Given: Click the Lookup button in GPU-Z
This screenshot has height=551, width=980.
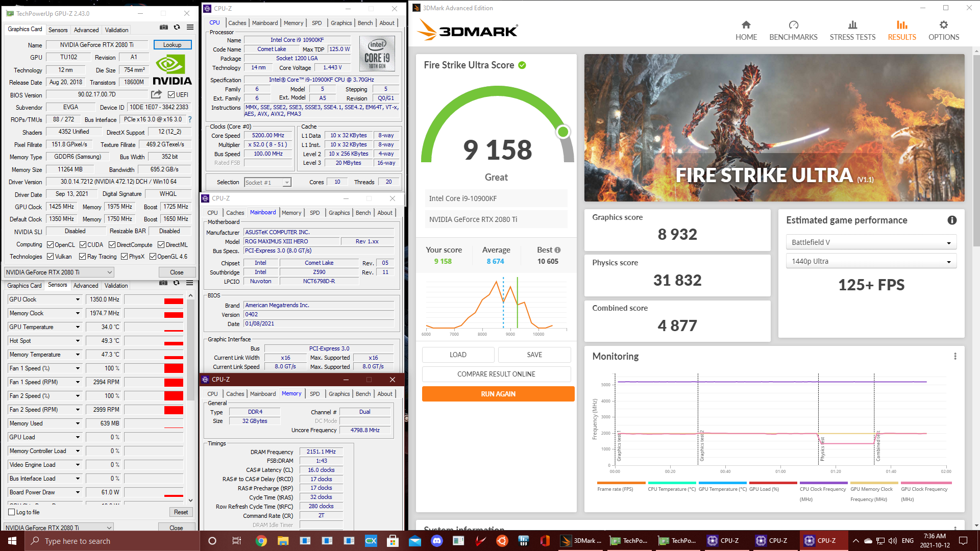Looking at the screenshot, I should click(173, 45).
